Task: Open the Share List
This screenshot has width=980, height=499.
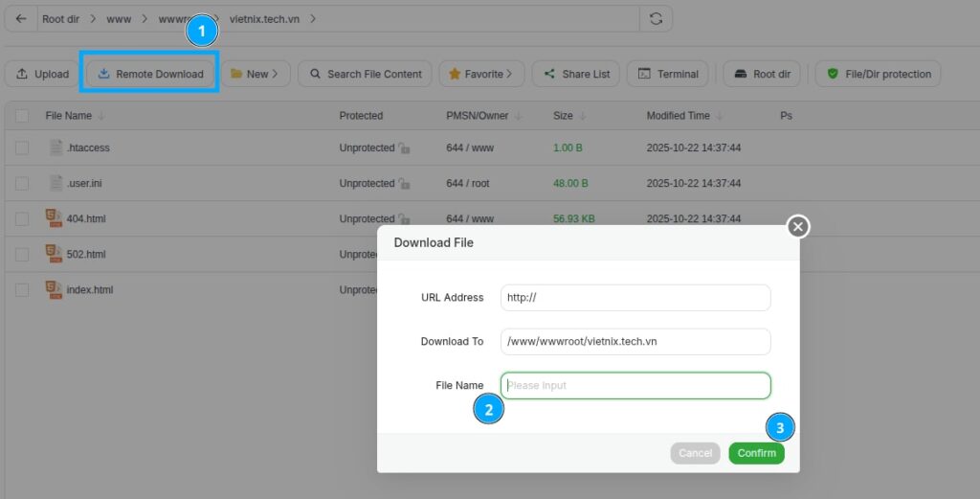Action: [575, 74]
